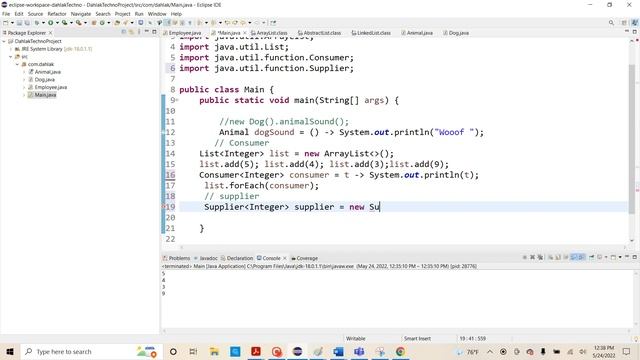Toggle Link with Editor in Package Explorer
Image resolution: width=640 pixels, height=360 pixels.
(131, 32)
